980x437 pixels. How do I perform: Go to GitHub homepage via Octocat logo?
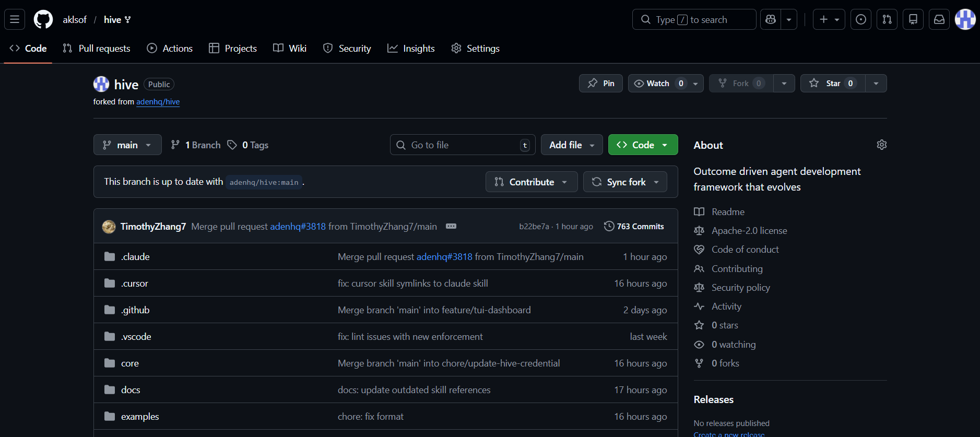(43, 19)
